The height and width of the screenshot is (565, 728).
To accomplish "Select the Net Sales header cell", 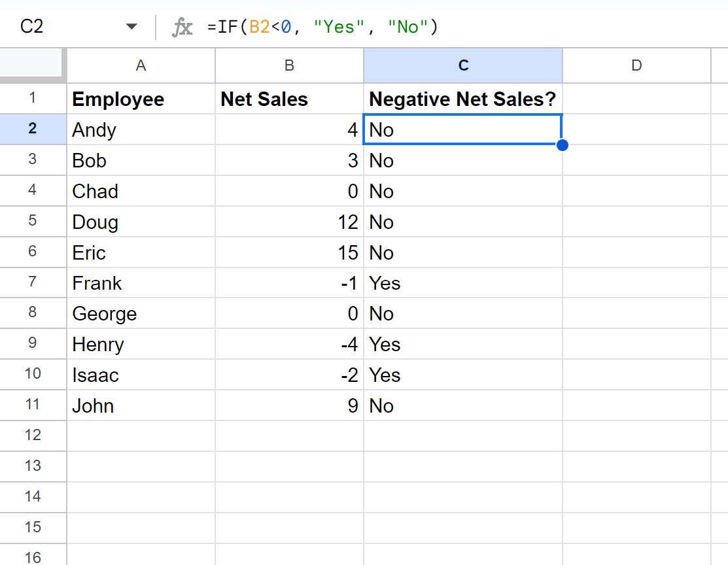I will [288, 99].
